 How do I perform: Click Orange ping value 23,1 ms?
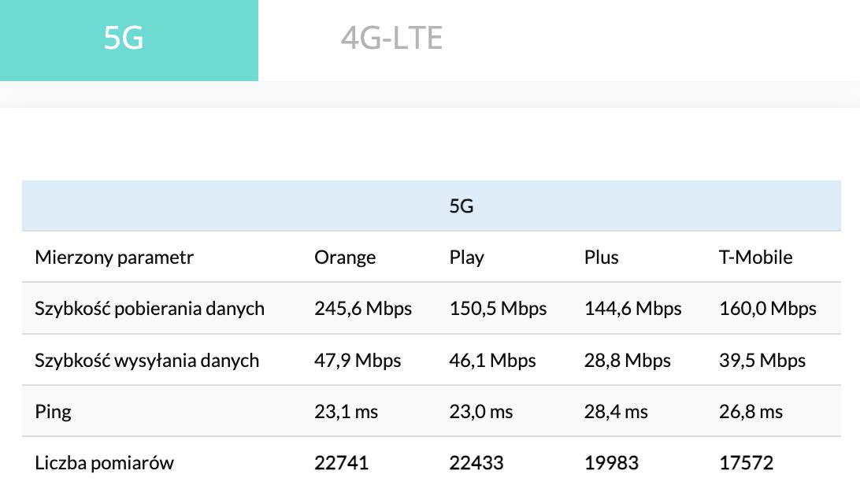coord(346,412)
